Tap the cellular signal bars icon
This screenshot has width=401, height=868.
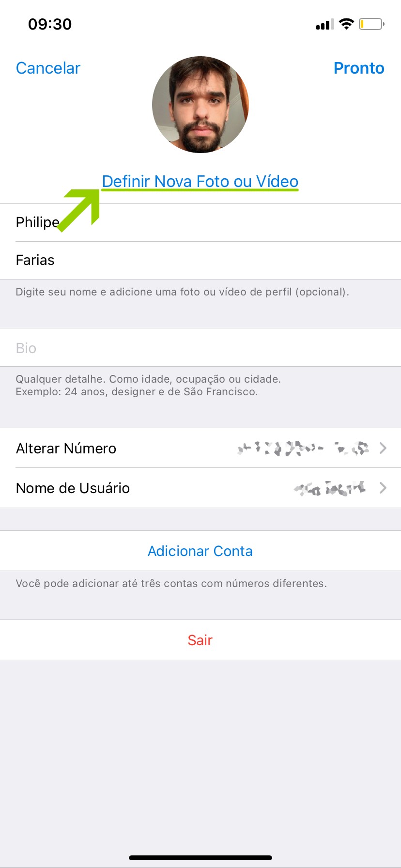tap(324, 24)
